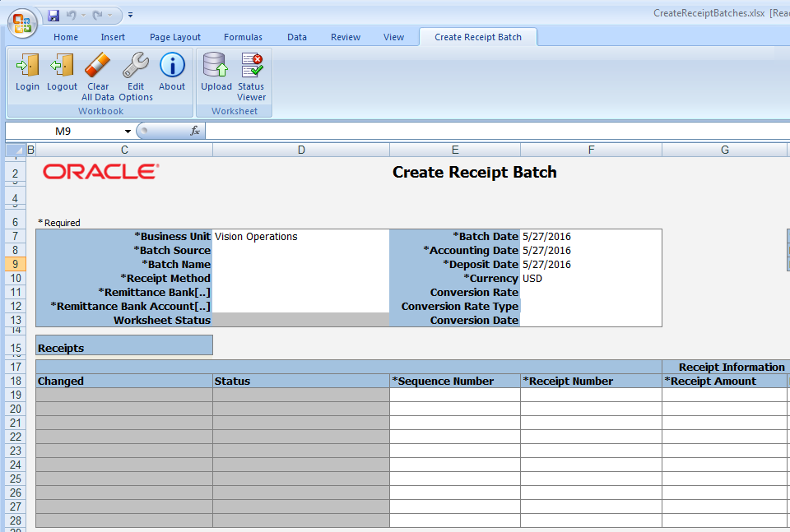Click the Clear All Data eraser icon

tap(97, 66)
